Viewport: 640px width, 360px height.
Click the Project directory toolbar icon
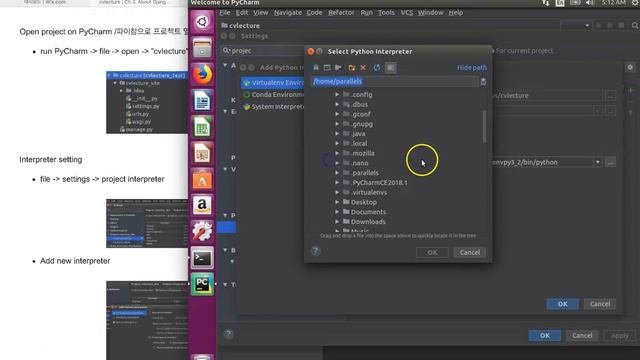[x=338, y=67]
